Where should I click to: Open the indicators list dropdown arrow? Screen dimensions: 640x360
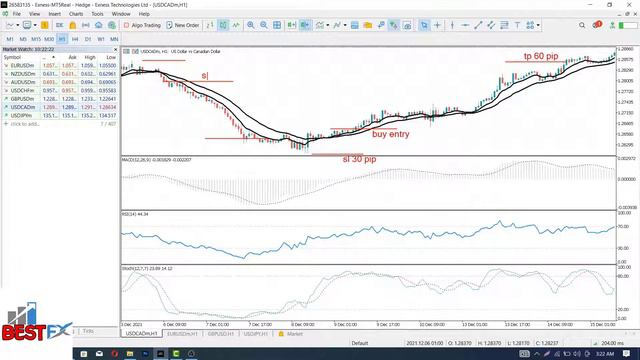[328, 25]
